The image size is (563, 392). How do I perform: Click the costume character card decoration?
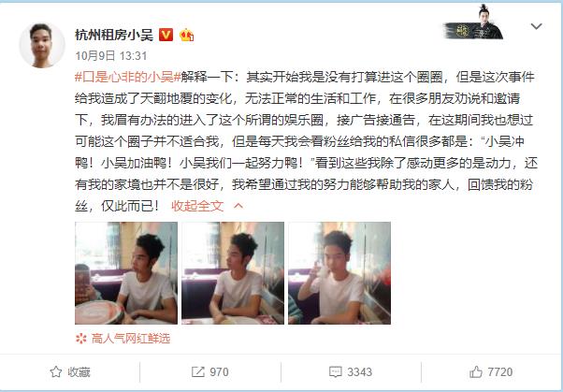coord(473,22)
